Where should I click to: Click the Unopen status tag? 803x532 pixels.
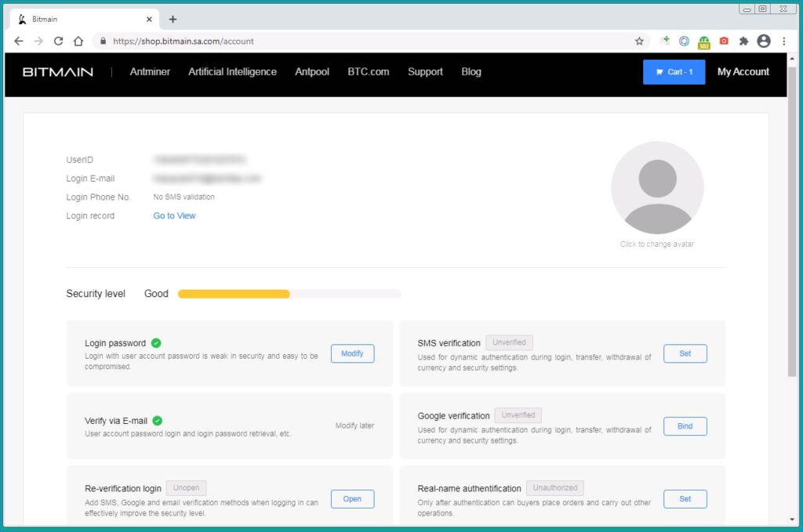(186, 487)
